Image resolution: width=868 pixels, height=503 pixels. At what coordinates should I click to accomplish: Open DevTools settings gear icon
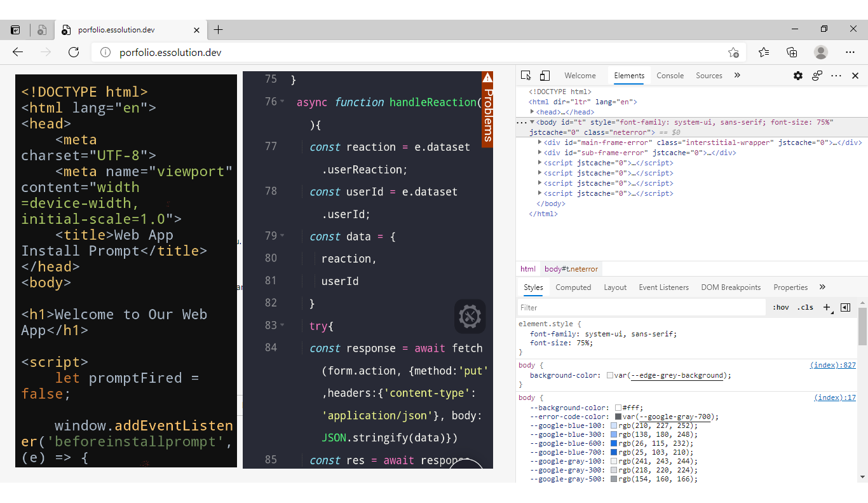(798, 76)
